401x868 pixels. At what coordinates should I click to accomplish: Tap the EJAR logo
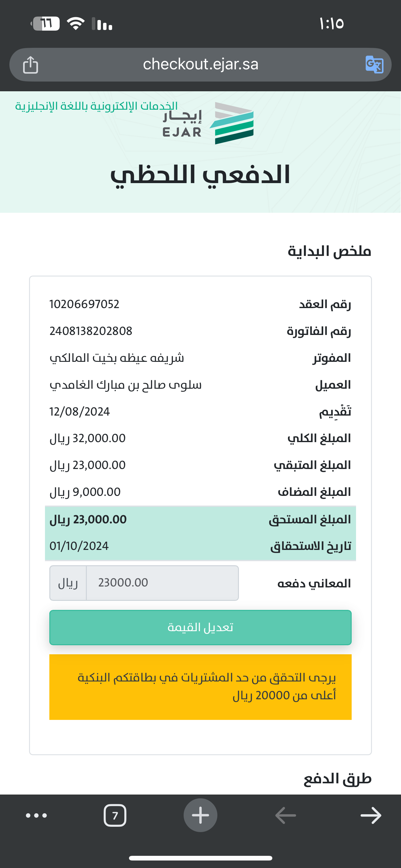click(x=208, y=124)
